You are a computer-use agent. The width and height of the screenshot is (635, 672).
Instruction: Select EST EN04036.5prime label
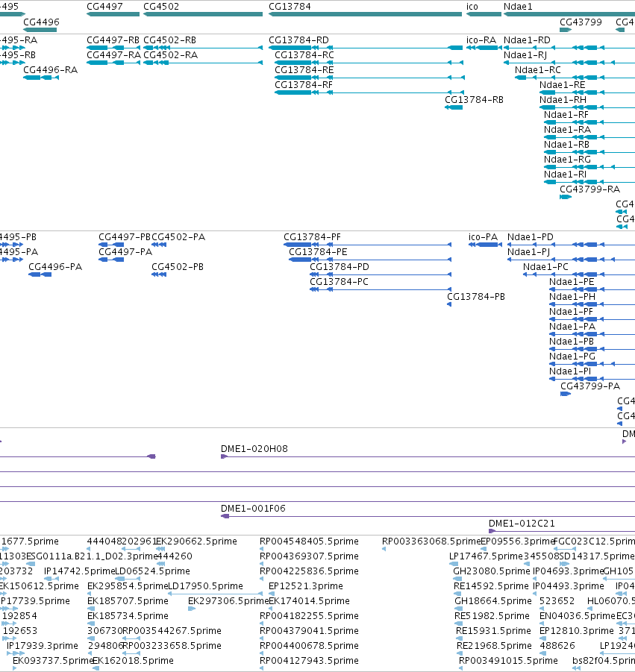pyautogui.click(x=578, y=616)
